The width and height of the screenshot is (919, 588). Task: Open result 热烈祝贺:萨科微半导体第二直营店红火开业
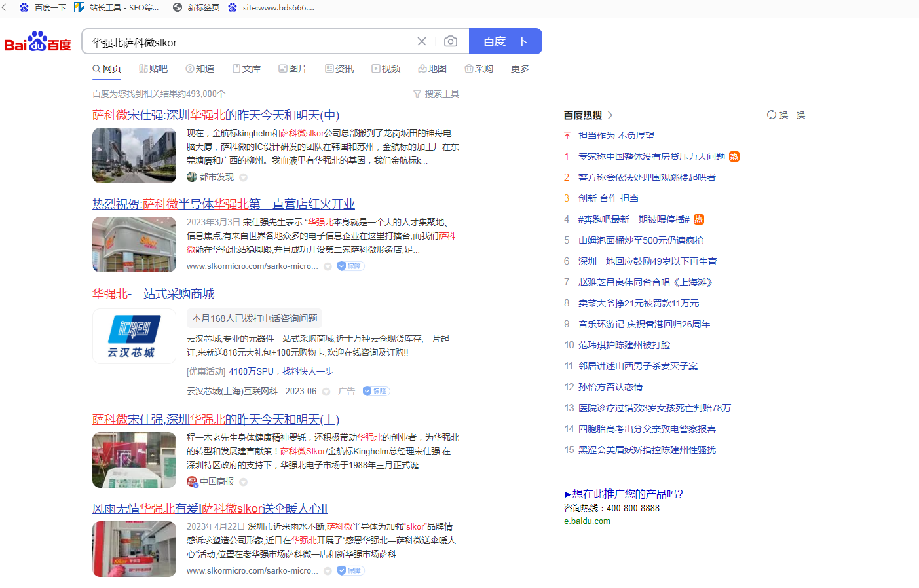[223, 204]
